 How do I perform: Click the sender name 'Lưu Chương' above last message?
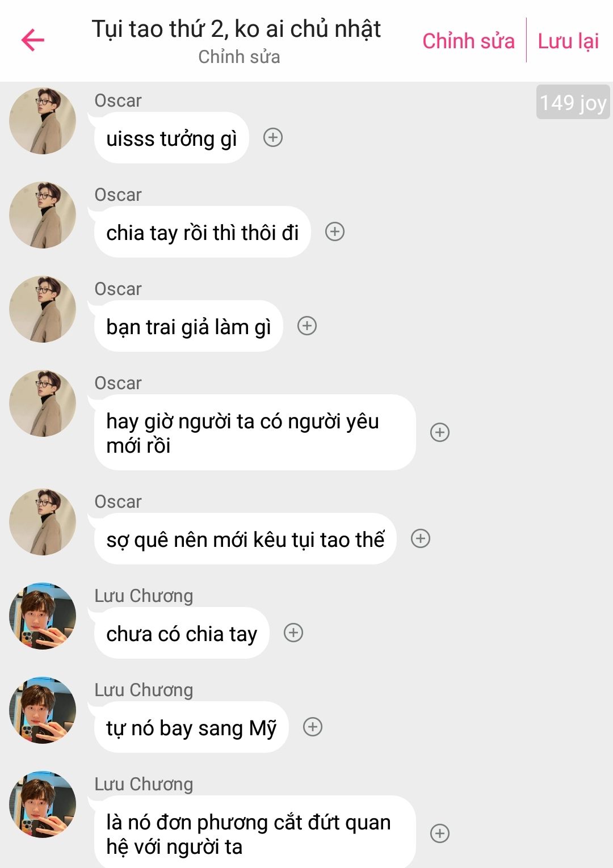pos(144,784)
